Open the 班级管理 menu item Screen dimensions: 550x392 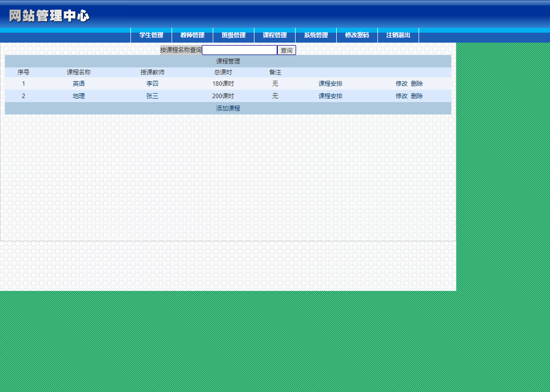(x=234, y=35)
